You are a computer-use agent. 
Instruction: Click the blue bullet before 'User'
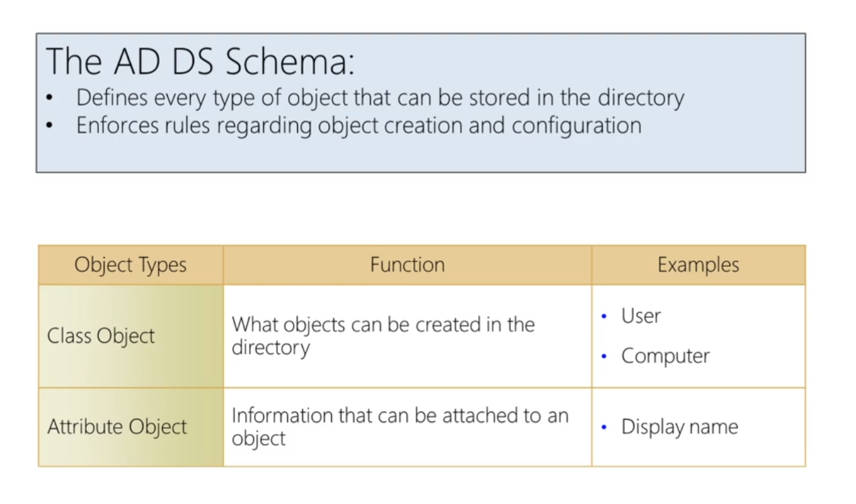point(604,317)
